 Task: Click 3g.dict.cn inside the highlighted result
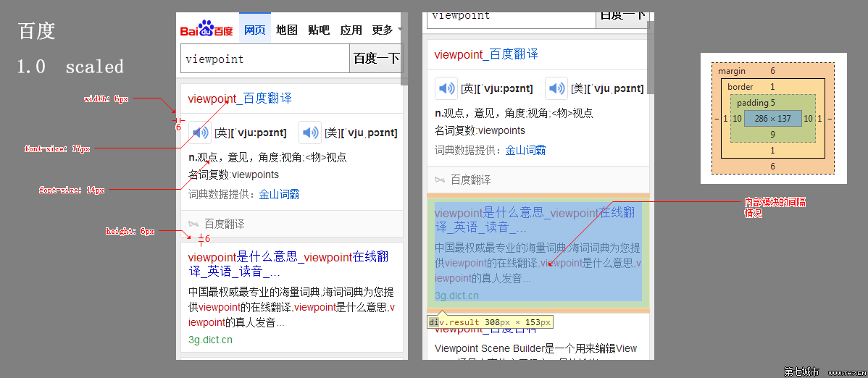[456, 295]
